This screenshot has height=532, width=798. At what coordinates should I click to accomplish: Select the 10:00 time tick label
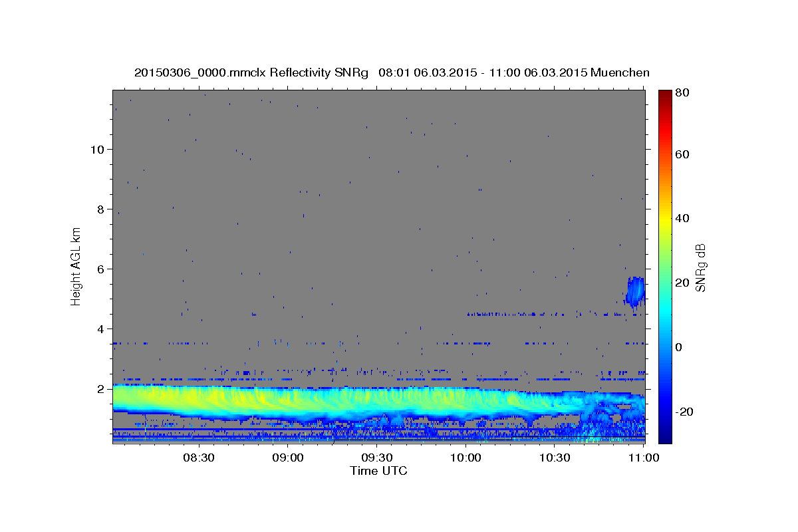[x=466, y=458]
